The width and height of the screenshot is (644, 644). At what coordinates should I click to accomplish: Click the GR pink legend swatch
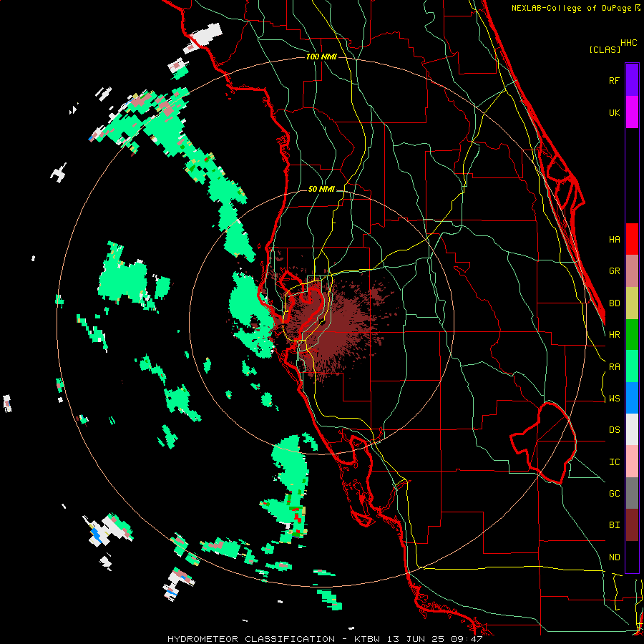pos(632,271)
